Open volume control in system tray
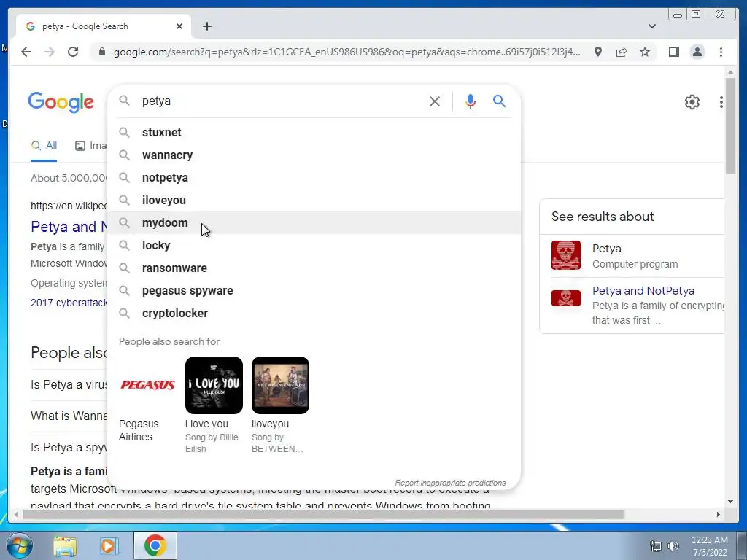747x560 pixels. pos(673,546)
